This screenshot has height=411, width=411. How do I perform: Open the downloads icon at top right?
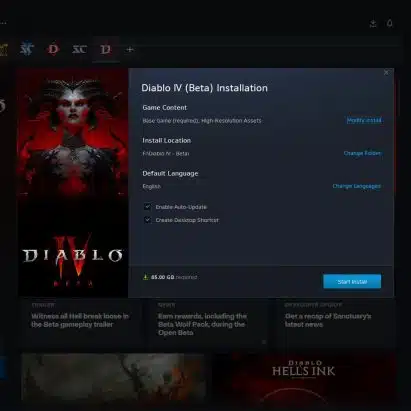click(x=373, y=23)
